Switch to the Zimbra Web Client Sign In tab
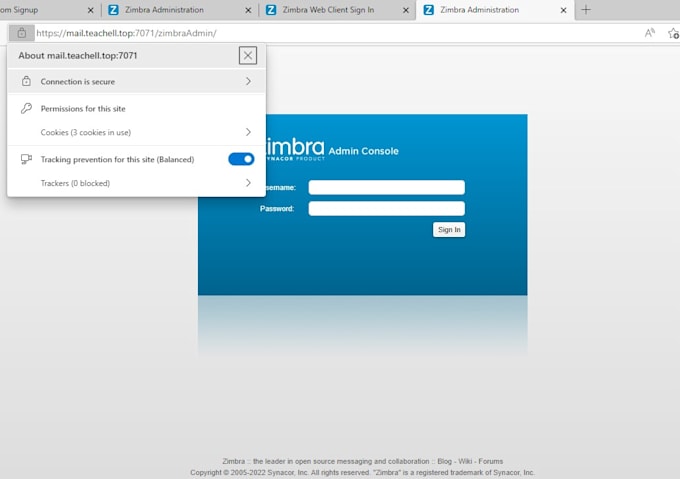The image size is (680, 479). [337, 10]
